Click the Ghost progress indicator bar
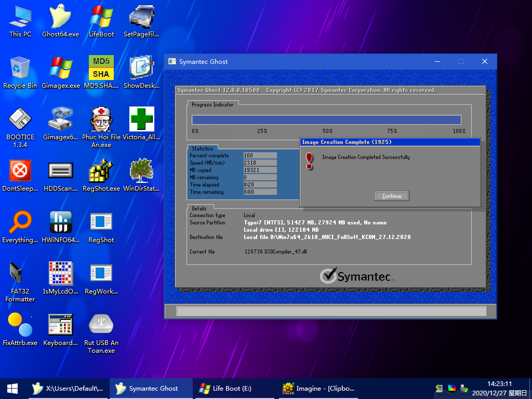Image resolution: width=532 pixels, height=399 pixels. point(326,120)
